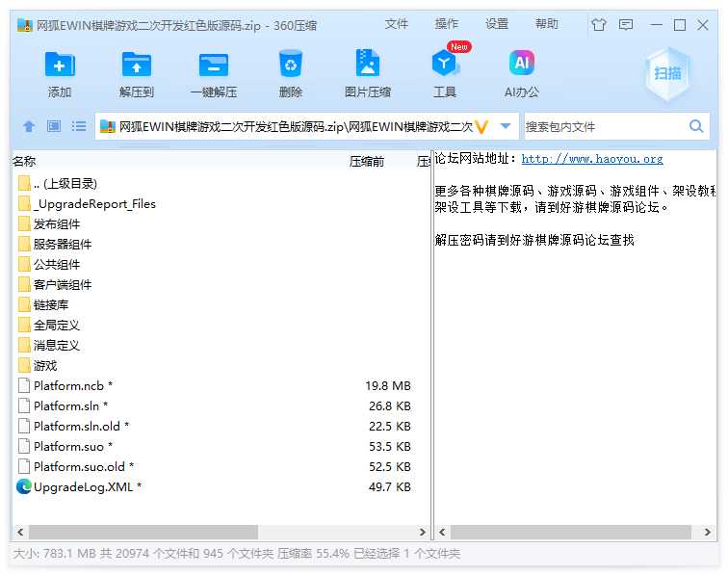Click the 扫描 scan hexagon button
The width and height of the screenshot is (728, 575).
pos(667,73)
